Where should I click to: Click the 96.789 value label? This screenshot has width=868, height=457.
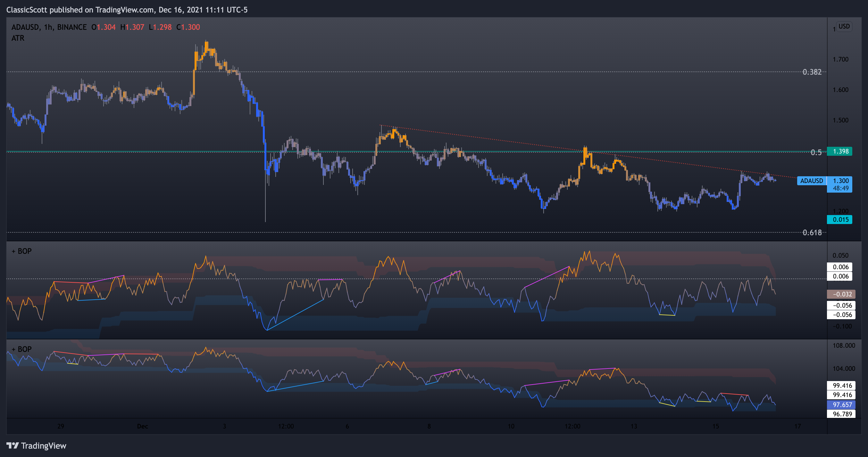pyautogui.click(x=841, y=414)
